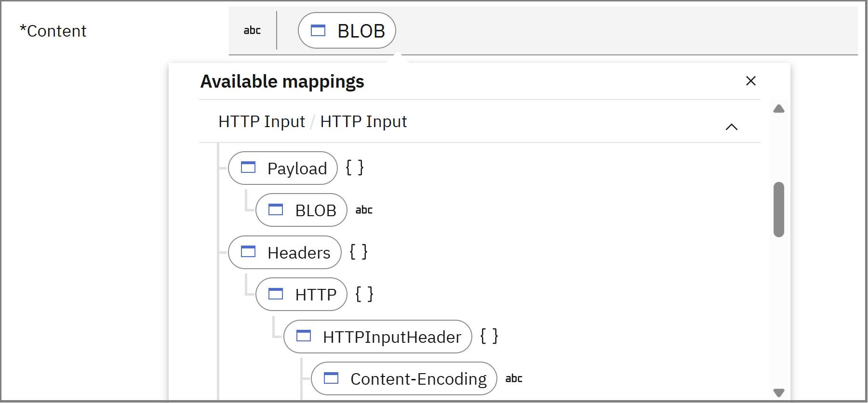Click the abc string icon beside BLOB
Image resolution: width=868 pixels, height=403 pixels.
[x=364, y=210]
